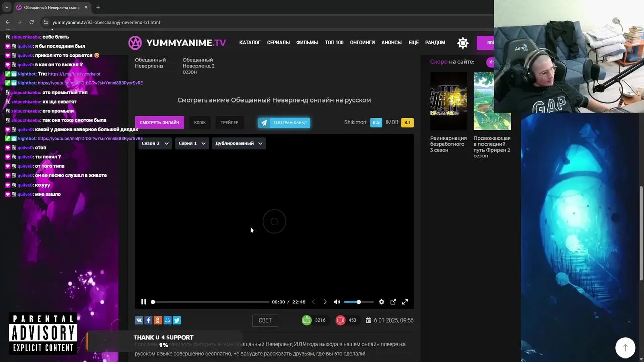This screenshot has width=644, height=362.
Task: Toggle СВЕТ light button
Action: [x=265, y=320]
